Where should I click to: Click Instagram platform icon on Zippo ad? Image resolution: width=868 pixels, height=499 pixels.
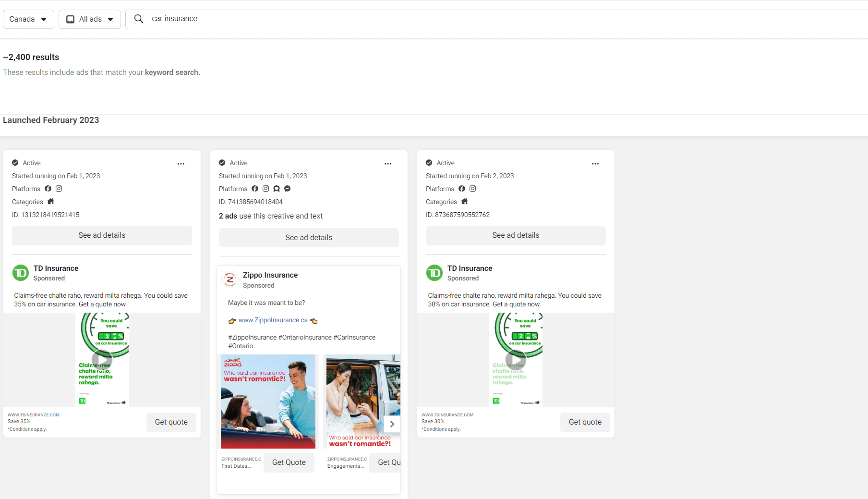[265, 189]
